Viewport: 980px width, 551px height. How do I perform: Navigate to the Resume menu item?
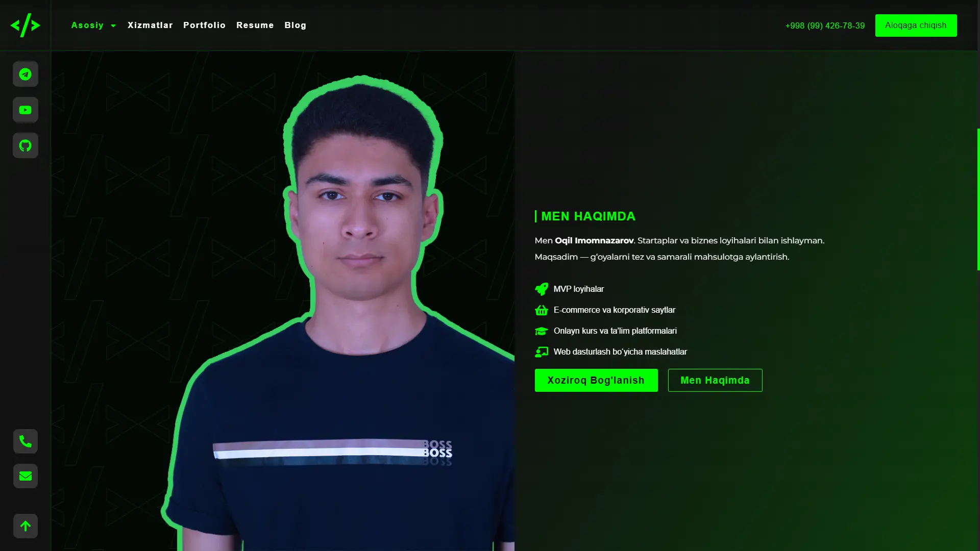tap(255, 25)
